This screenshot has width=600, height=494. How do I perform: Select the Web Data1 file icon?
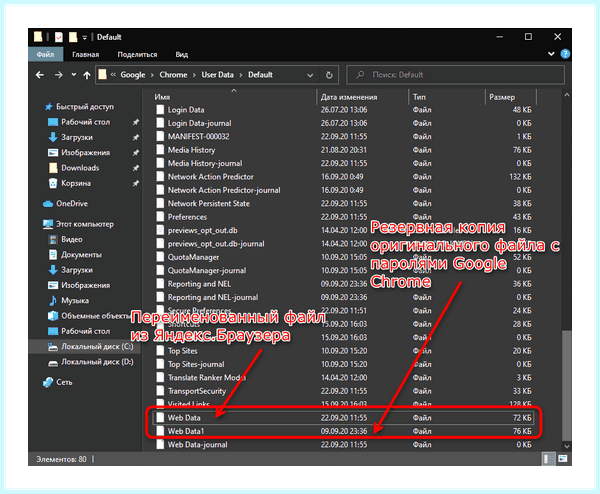click(x=160, y=431)
